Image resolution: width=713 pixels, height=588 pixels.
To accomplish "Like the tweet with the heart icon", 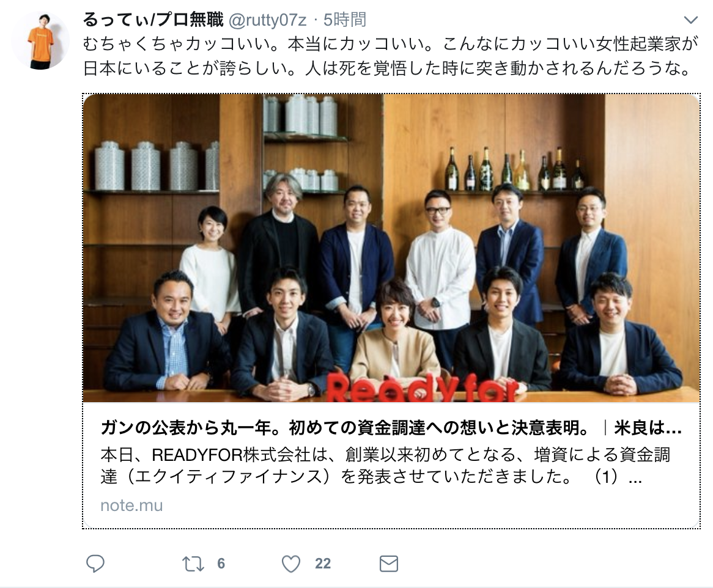I will (291, 564).
